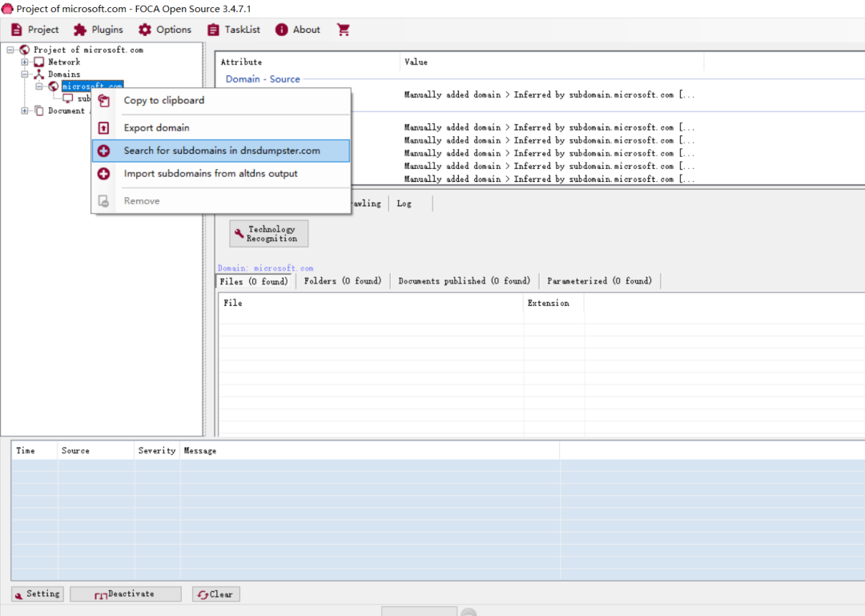Open the Folders (0 found) tab
This screenshot has width=865, height=616.
click(343, 281)
